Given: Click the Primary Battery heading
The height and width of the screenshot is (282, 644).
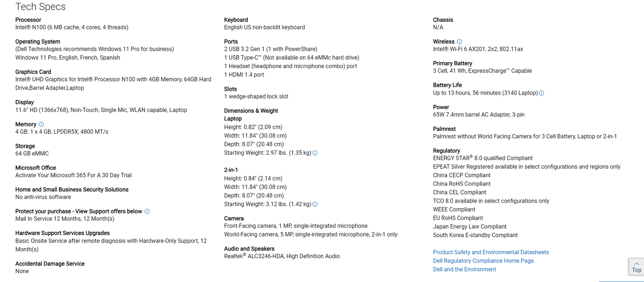Looking at the screenshot, I should click(x=452, y=63).
